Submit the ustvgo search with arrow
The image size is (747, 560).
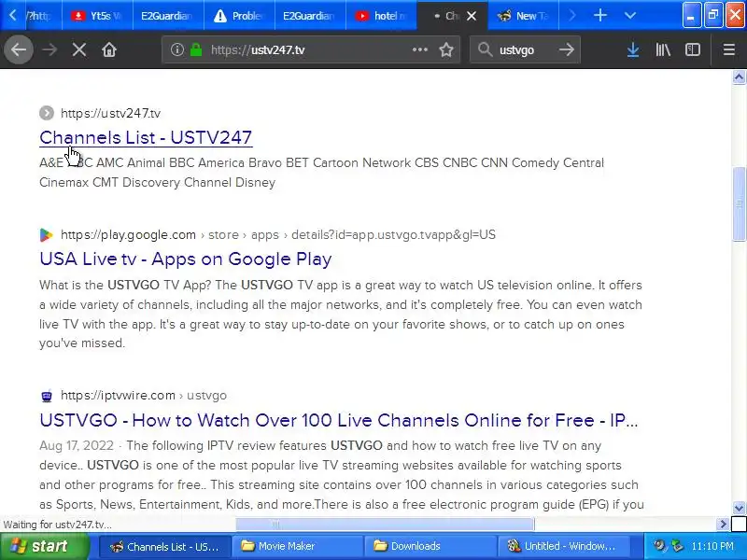[x=567, y=49]
